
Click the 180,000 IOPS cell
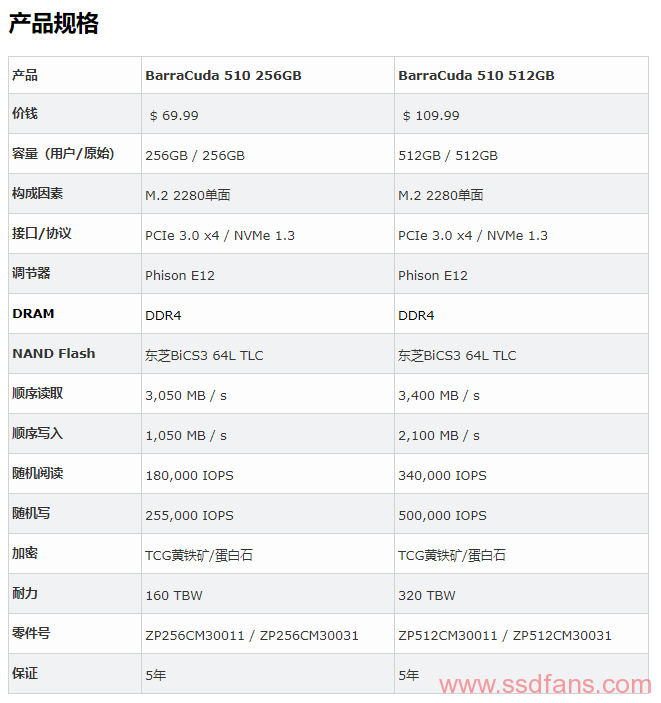(189, 475)
